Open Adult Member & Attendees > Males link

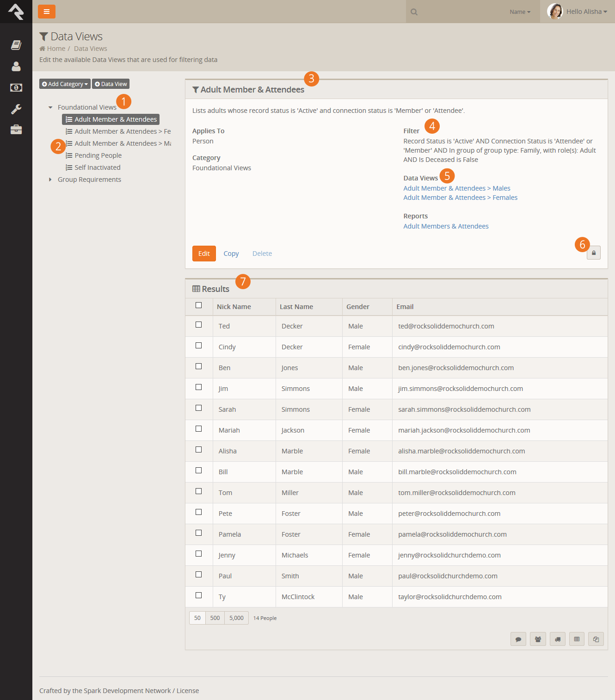[x=457, y=188]
